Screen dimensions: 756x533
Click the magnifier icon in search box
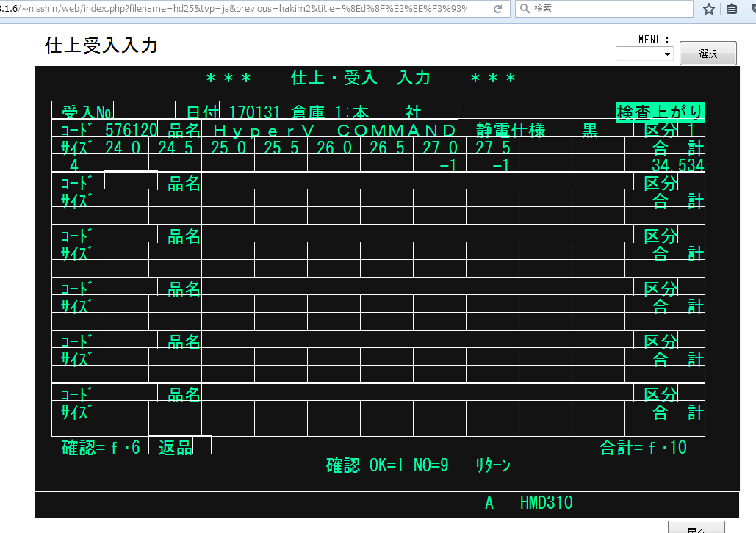(x=524, y=9)
